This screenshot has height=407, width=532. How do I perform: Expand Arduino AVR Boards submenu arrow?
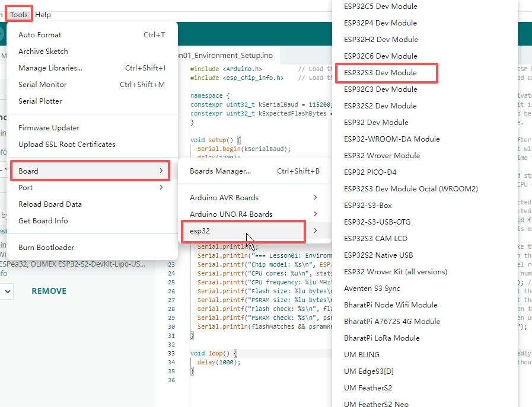[x=315, y=197]
